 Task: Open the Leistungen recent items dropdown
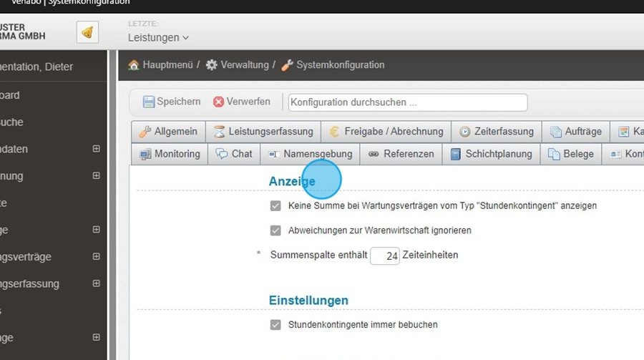tap(158, 37)
